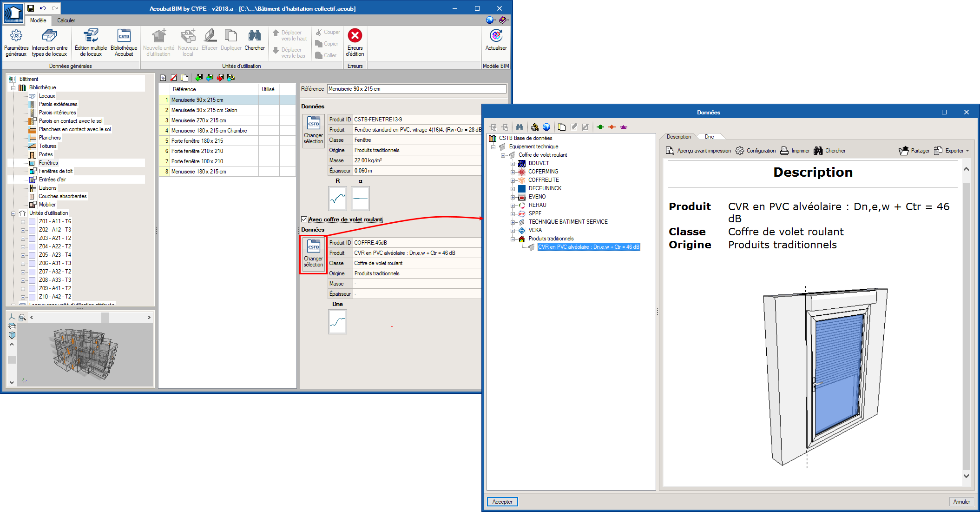Viewport: 980px width, 512px height.
Task: Click green arrow disk import icon
Action: point(199,78)
